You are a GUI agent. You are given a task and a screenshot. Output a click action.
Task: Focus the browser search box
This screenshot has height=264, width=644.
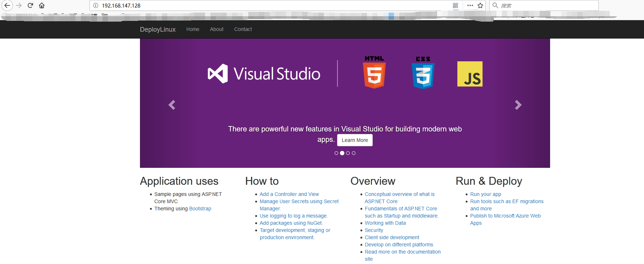point(544,5)
